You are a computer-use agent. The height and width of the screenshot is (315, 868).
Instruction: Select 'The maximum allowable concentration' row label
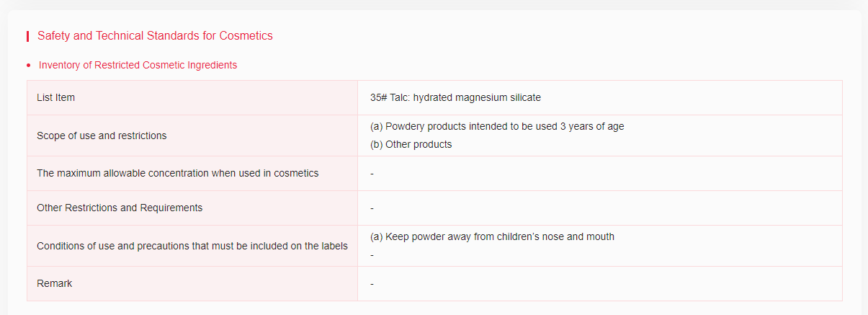click(177, 173)
